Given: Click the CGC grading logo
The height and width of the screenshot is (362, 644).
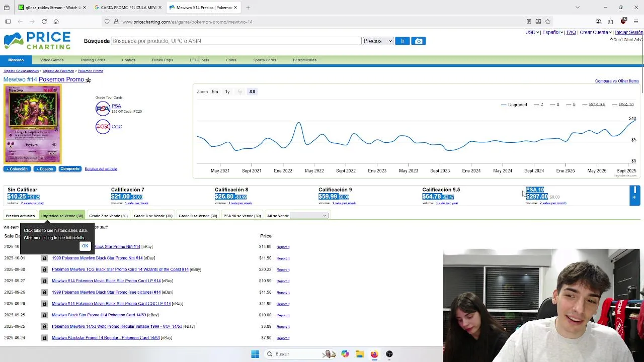Looking at the screenshot, I should pyautogui.click(x=103, y=127).
